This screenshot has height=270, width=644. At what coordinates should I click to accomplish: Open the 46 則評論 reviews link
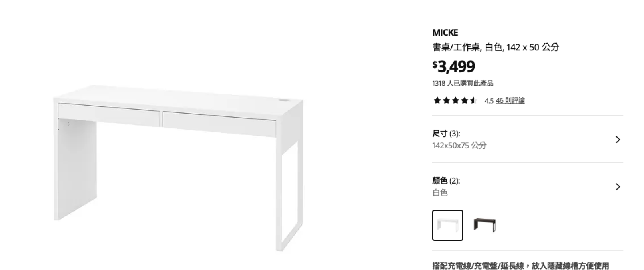click(x=510, y=100)
